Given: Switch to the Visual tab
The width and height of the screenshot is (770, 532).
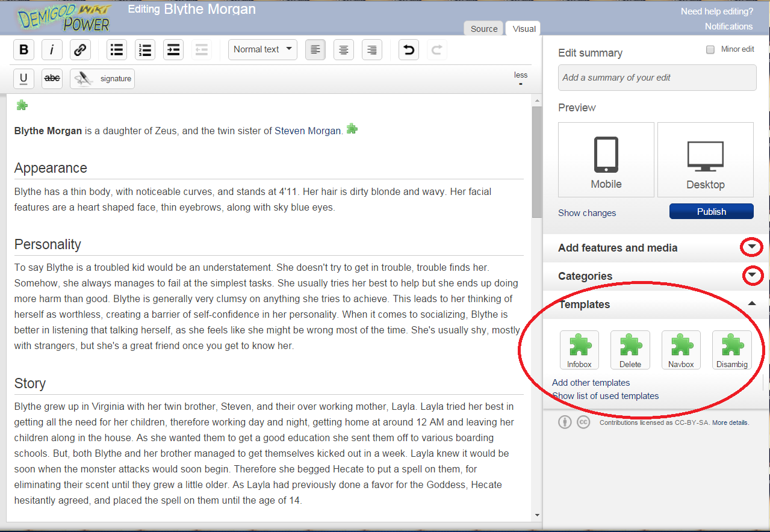Looking at the screenshot, I should (524, 28).
